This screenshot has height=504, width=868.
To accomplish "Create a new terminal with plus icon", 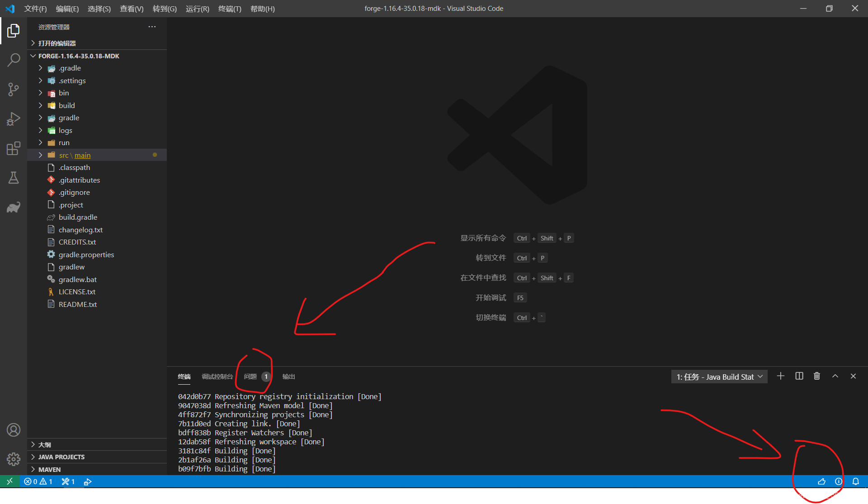I will pyautogui.click(x=781, y=376).
